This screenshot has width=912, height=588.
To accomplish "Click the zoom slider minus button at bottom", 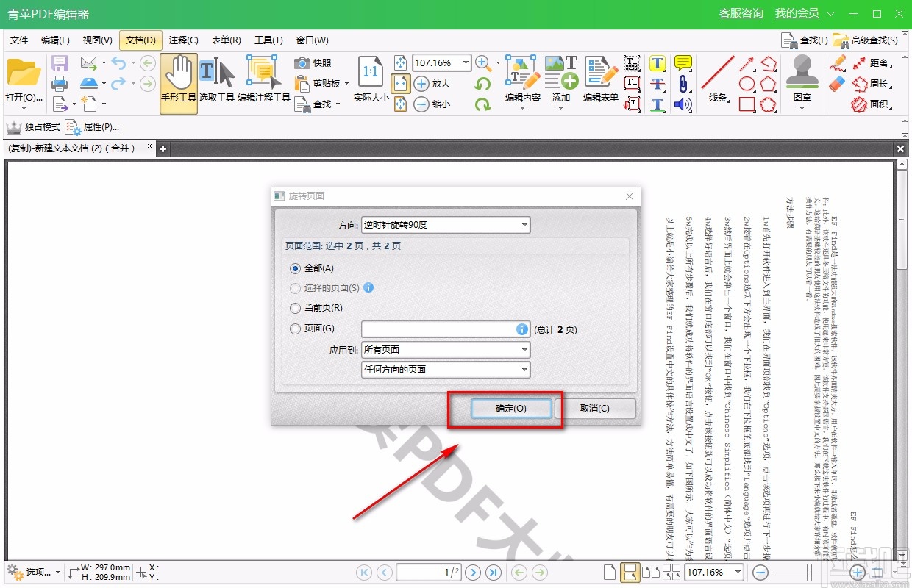I will pyautogui.click(x=760, y=572).
